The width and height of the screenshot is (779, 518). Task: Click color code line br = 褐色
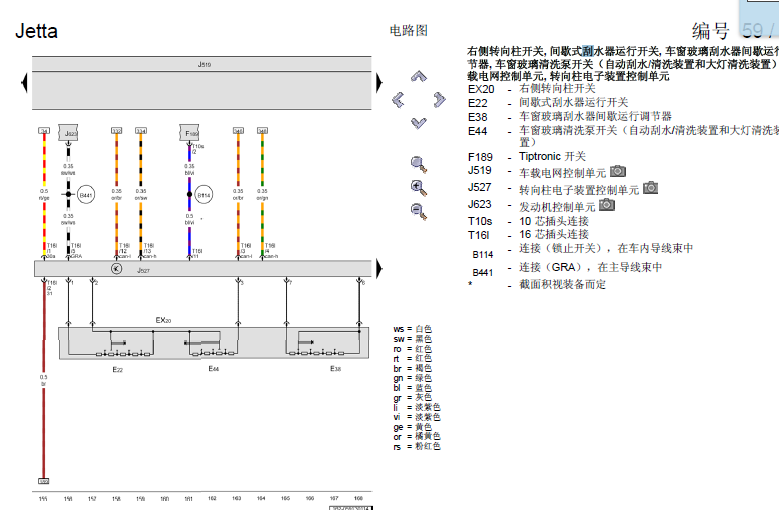(412, 369)
